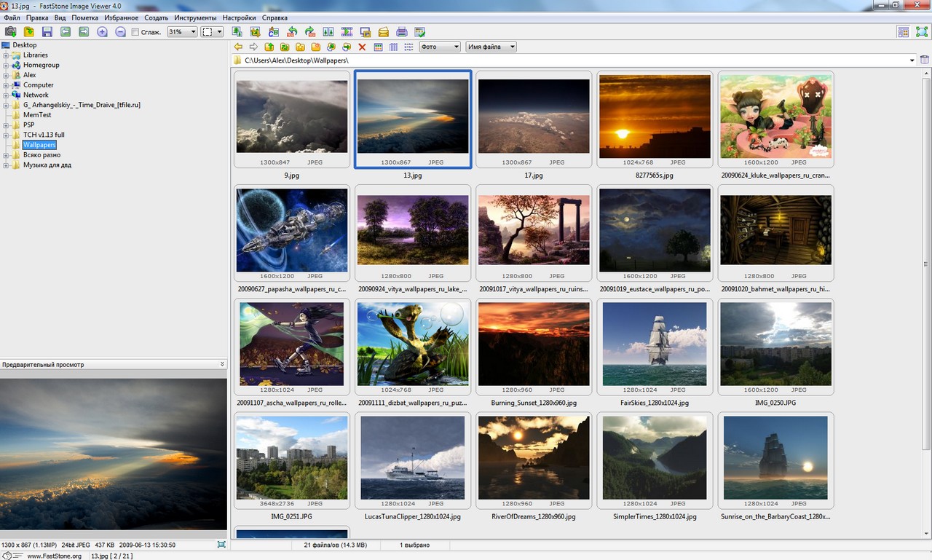Image resolution: width=932 pixels, height=560 pixels.
Task: Select the Всяко разно folder
Action: (42, 155)
